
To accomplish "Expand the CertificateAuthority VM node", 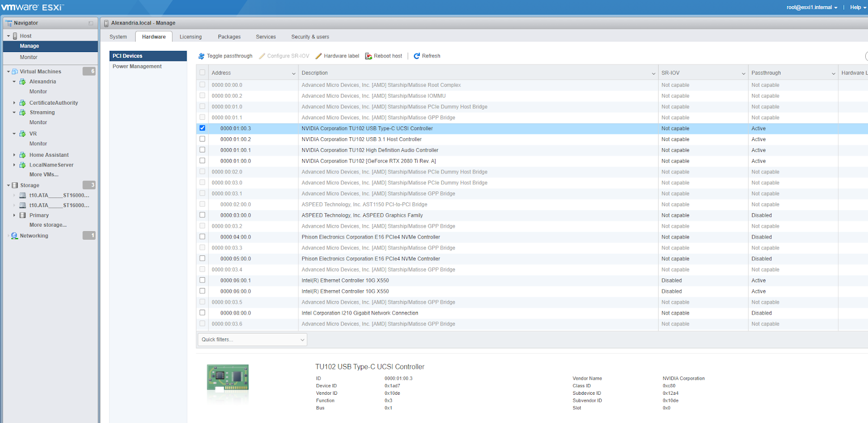I will click(14, 103).
